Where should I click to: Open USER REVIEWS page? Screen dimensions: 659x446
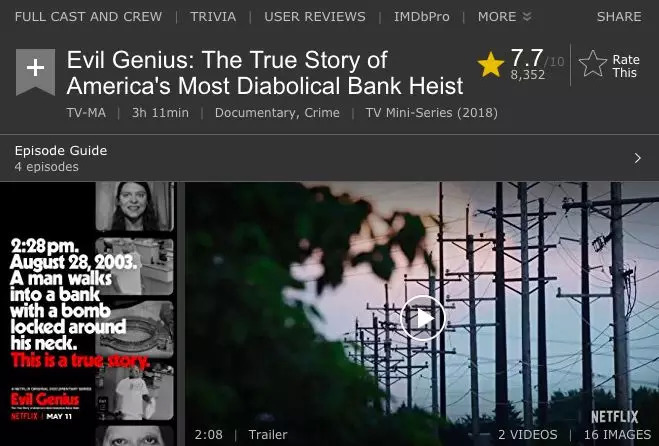(315, 17)
